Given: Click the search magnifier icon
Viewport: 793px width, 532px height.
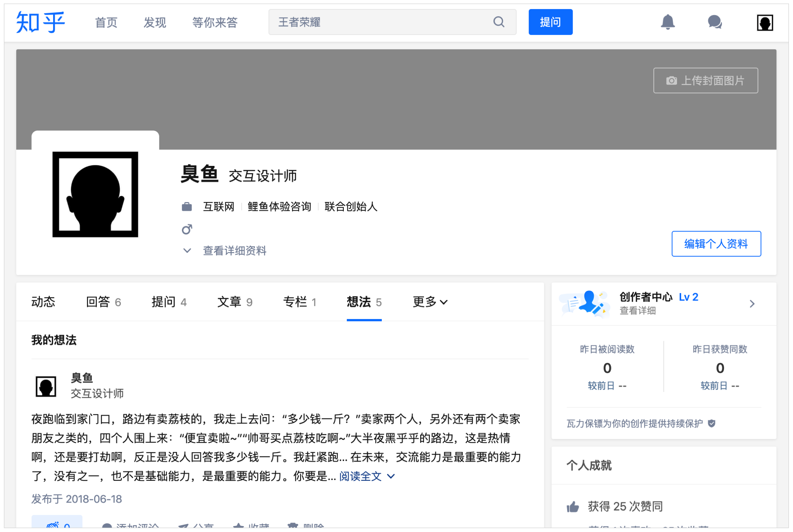Looking at the screenshot, I should (499, 22).
